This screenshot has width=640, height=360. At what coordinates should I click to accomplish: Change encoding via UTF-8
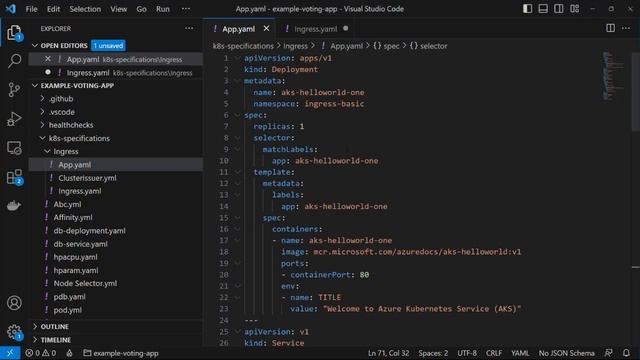click(467, 353)
